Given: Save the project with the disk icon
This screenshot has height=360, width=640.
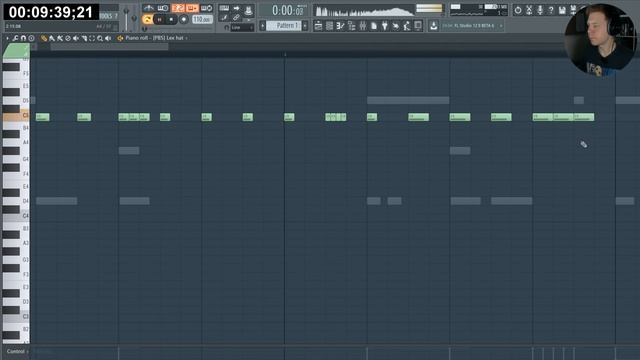Looking at the screenshot, I should 562,10.
